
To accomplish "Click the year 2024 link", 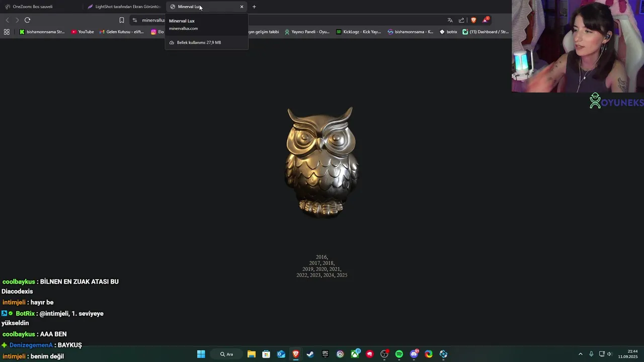I will pyautogui.click(x=329, y=275).
